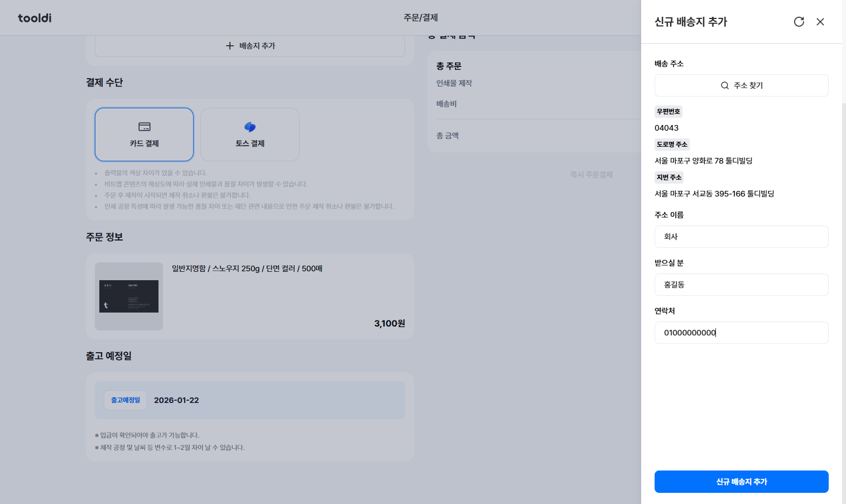
Task: Click the credit card icon for 카드 결제
Action: pos(144,127)
